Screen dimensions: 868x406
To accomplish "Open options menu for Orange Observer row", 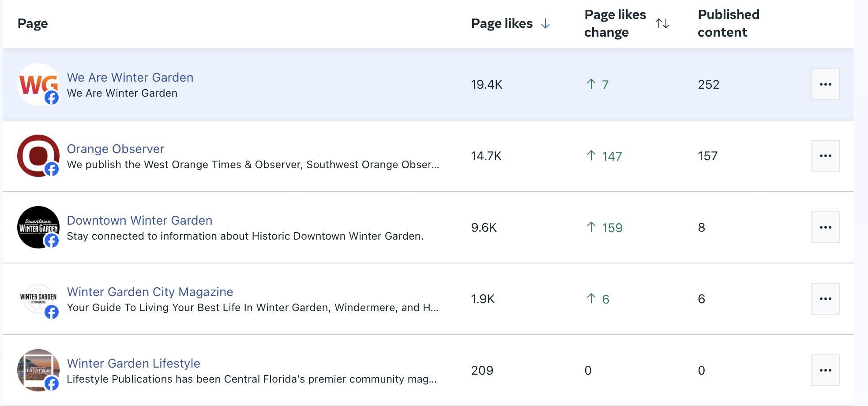I will point(825,156).
